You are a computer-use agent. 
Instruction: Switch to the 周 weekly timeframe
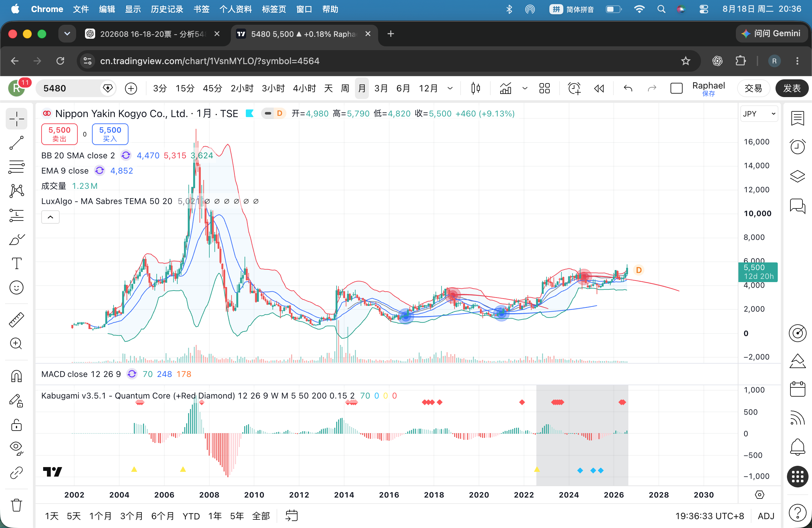pos(345,89)
